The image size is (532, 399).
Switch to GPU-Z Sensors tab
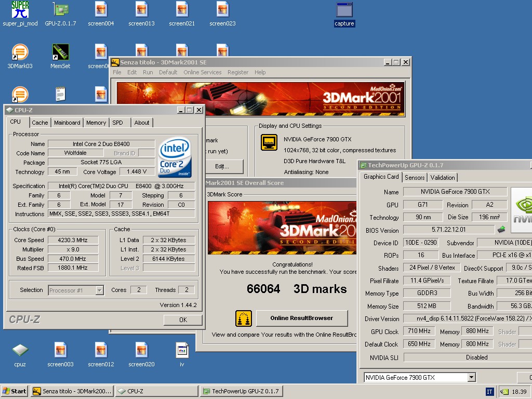tap(415, 178)
